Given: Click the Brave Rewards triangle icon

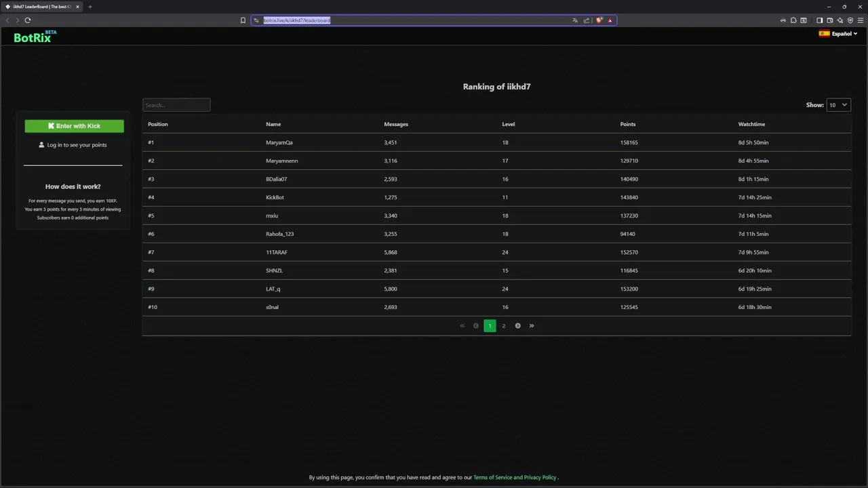Looking at the screenshot, I should point(610,20).
